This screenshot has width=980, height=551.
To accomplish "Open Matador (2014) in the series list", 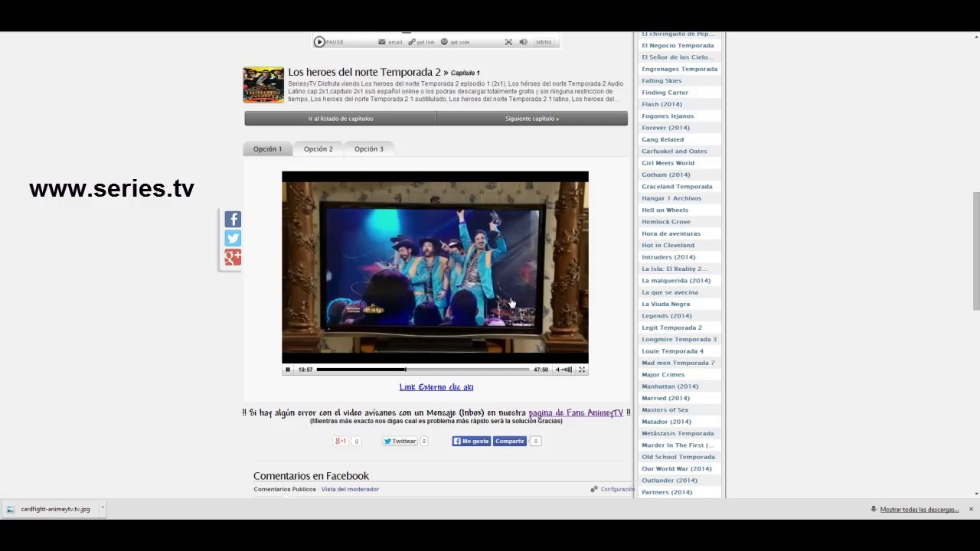I will [x=666, y=422].
